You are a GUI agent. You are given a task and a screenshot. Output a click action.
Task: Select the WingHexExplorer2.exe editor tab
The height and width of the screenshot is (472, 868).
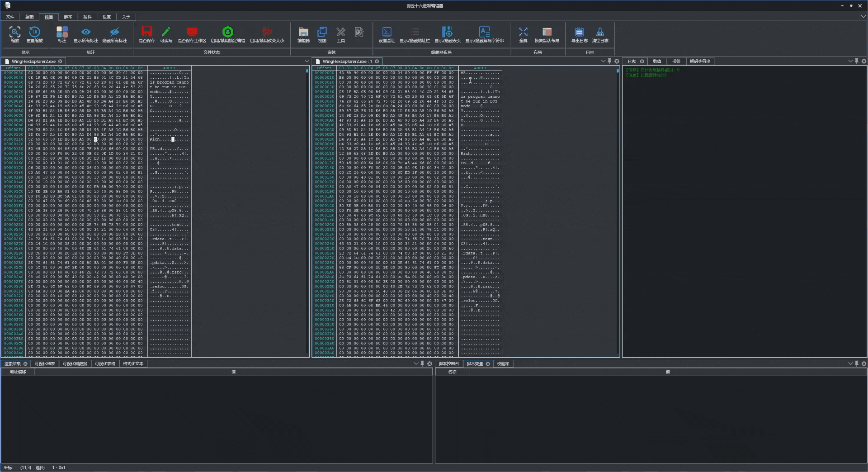click(34, 61)
